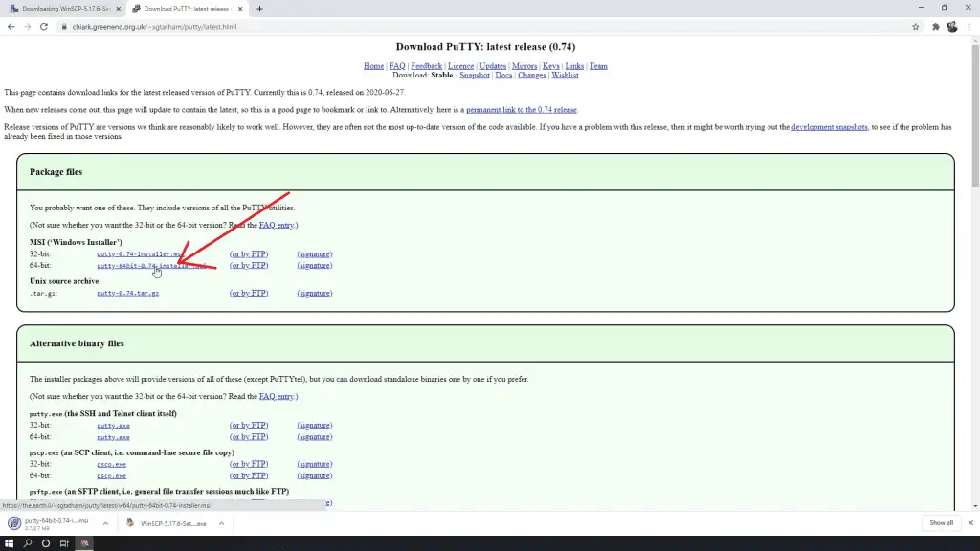980x551 pixels.
Task: Download the 32-bit putty-0.74-installer.msi
Action: tap(140, 254)
